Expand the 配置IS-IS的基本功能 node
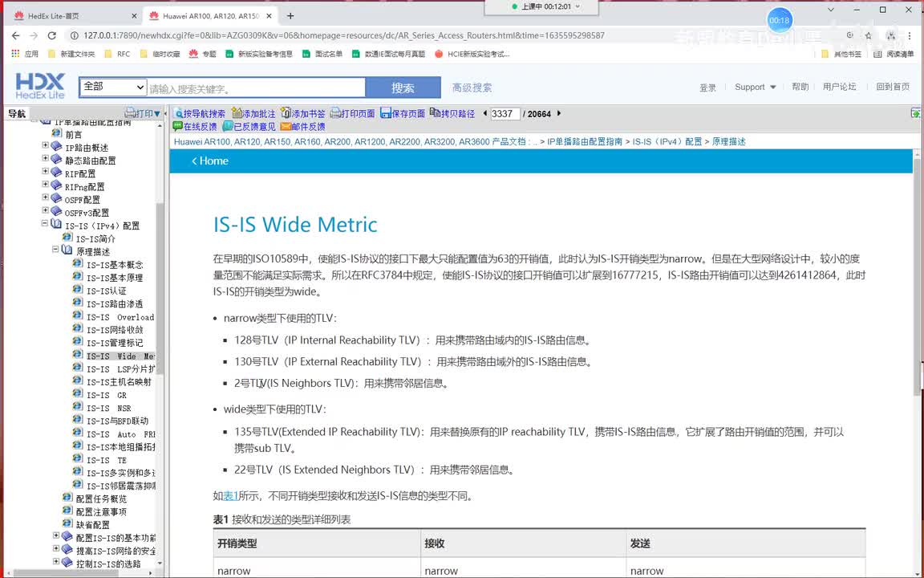 tap(56, 535)
